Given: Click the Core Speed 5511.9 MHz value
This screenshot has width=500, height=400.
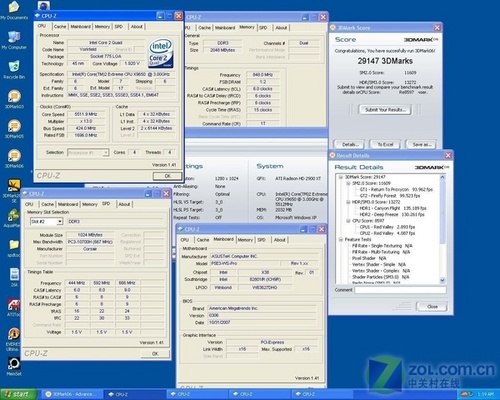Looking at the screenshot, I should [x=86, y=114].
